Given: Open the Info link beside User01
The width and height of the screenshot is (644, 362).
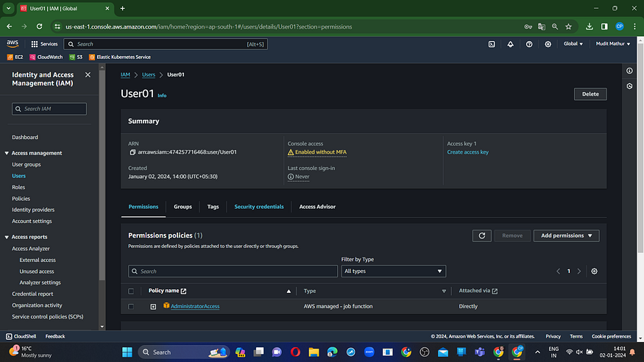Looking at the screenshot, I should 162,96.
